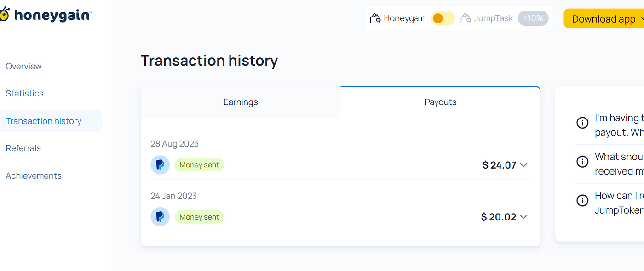
Task: Click the 24 Jan 2023 date
Action: (173, 196)
